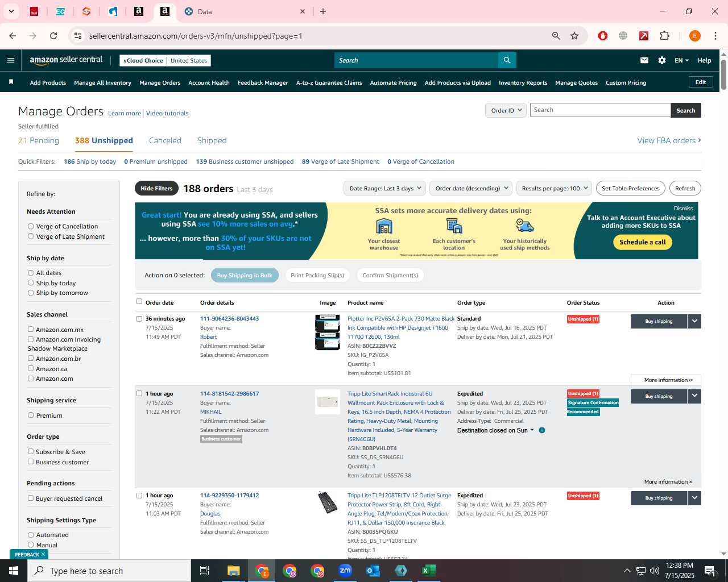This screenshot has width=728, height=582.
Task: Open the settings gear icon
Action: [x=662, y=60]
